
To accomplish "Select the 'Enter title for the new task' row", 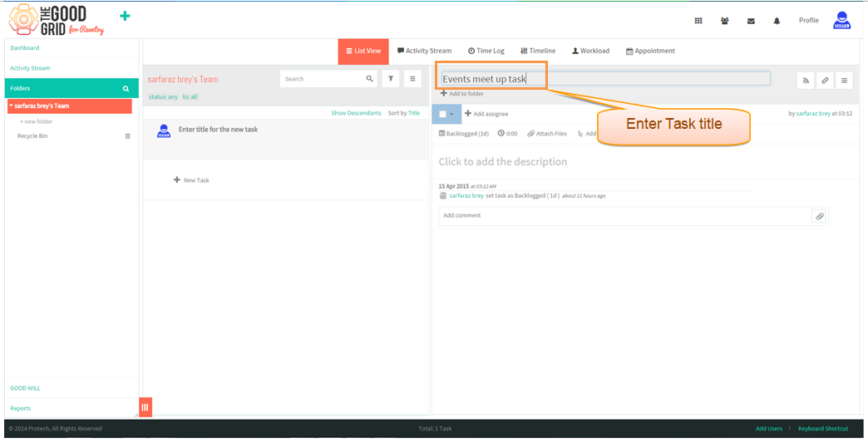I will pos(286,140).
